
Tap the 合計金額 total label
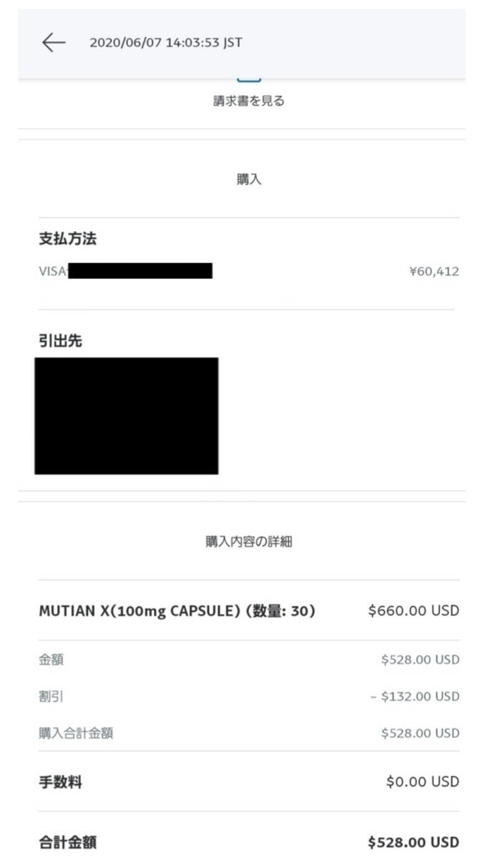[x=67, y=842]
